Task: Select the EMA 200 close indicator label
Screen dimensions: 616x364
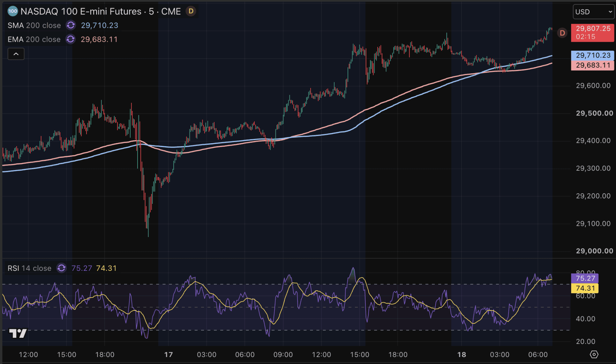Action: coord(34,40)
